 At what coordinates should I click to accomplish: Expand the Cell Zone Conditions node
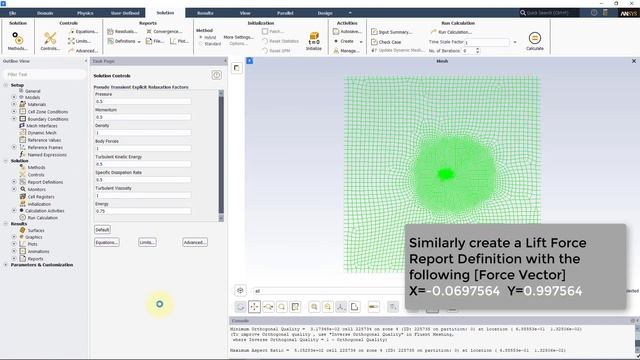pos(14,111)
